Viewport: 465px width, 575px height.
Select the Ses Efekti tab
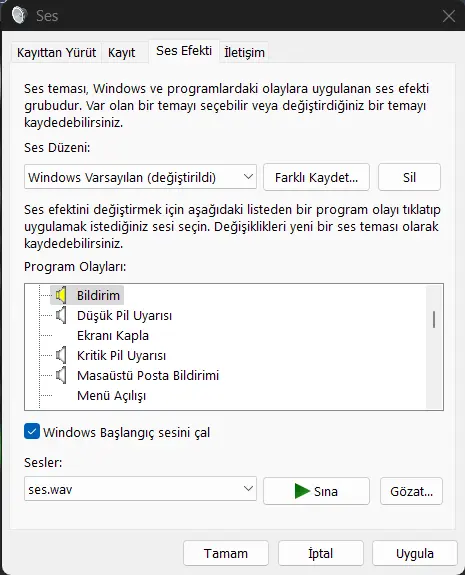(184, 51)
